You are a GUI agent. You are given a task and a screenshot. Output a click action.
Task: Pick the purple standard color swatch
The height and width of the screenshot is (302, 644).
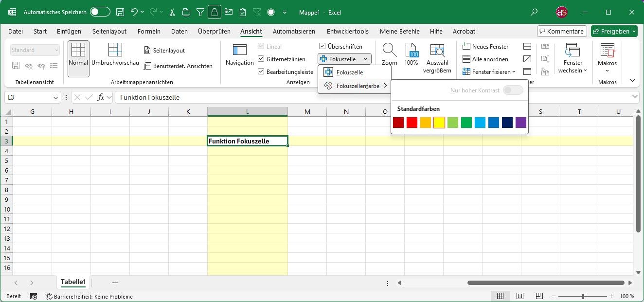point(520,123)
